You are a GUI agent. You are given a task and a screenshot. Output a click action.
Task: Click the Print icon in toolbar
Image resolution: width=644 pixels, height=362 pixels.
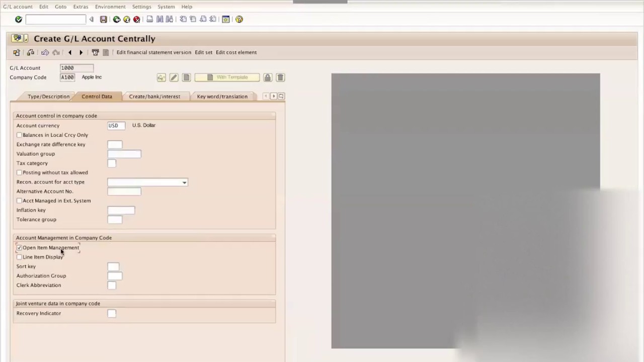coord(150,19)
